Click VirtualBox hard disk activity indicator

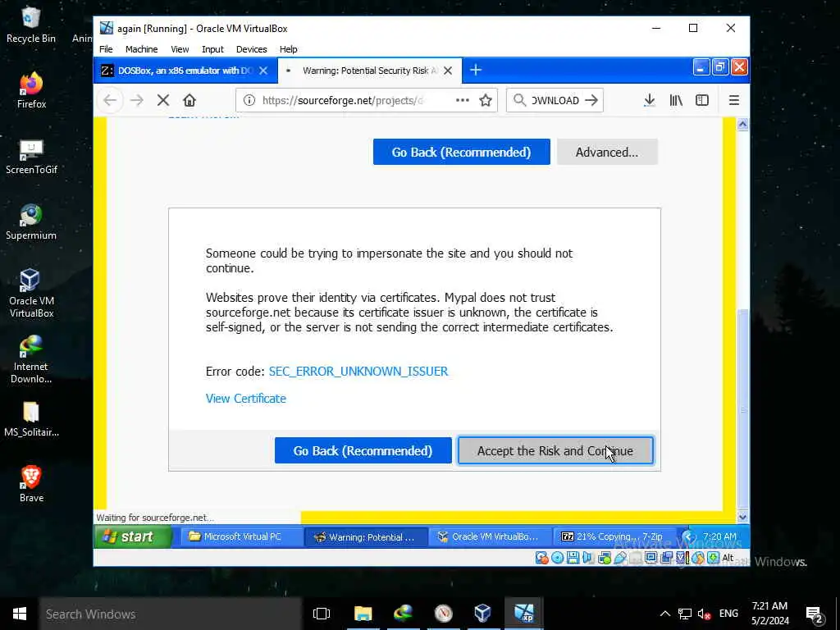coord(542,558)
